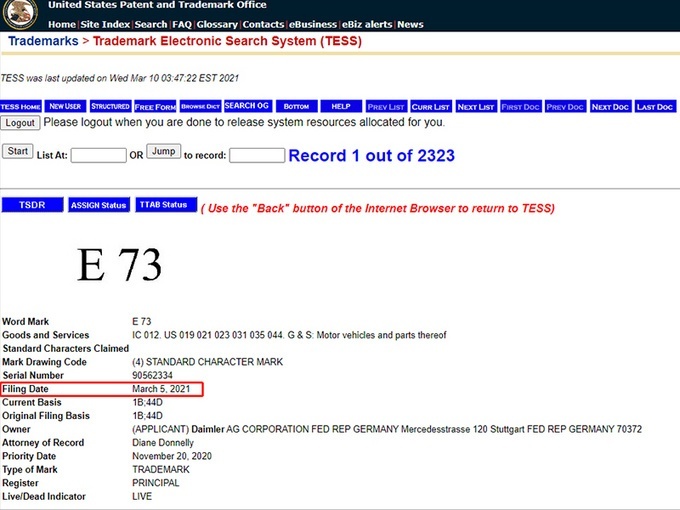
Task: Select Word Mark value E 73
Action: pos(142,321)
